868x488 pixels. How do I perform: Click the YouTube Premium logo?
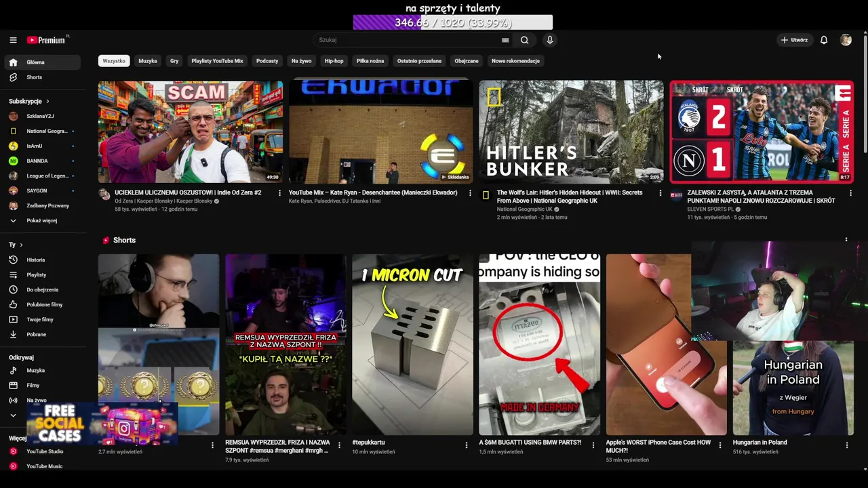[47, 40]
